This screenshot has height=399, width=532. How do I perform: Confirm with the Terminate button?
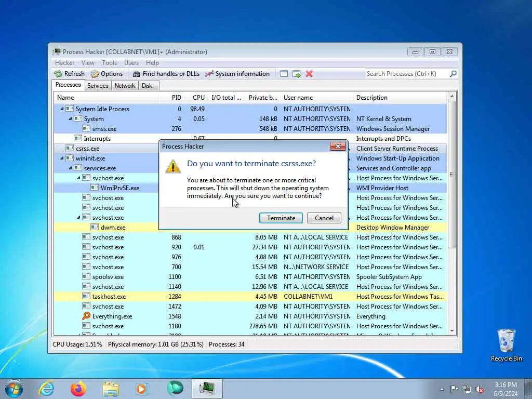[281, 218]
